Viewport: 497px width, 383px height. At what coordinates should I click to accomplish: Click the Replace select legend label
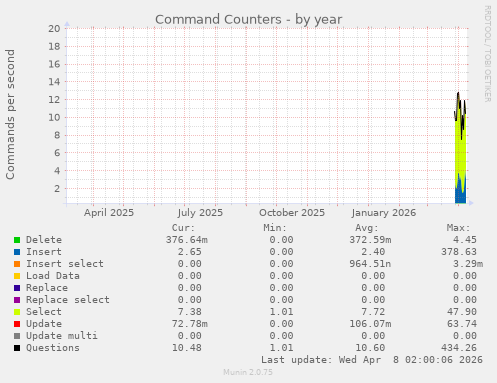click(x=68, y=300)
